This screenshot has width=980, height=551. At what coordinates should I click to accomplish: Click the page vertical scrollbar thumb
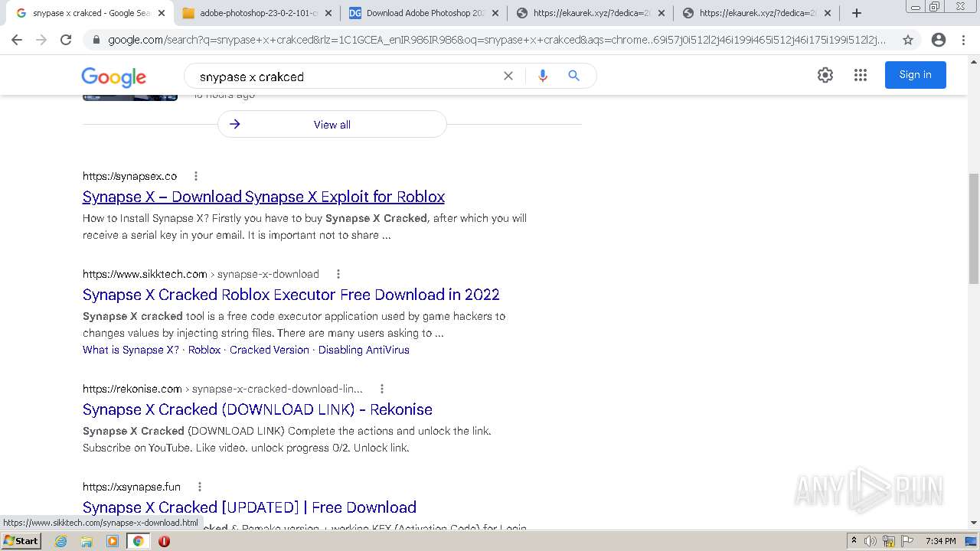[974, 228]
